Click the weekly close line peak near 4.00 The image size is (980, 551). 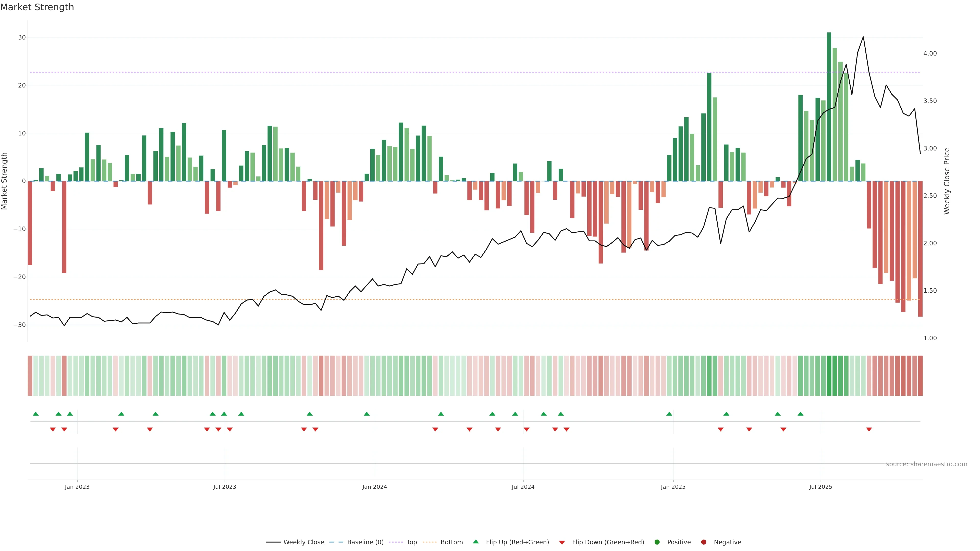pos(863,37)
